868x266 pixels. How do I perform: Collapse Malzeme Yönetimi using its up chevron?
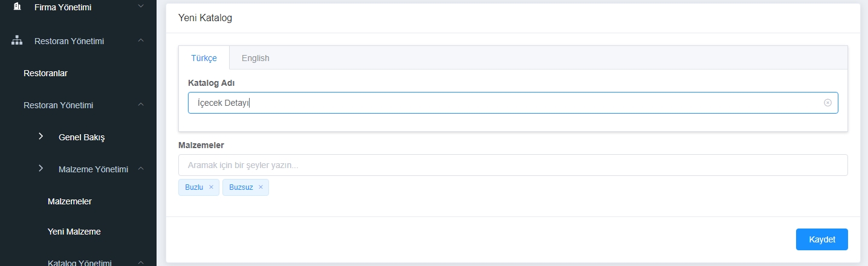tap(141, 169)
